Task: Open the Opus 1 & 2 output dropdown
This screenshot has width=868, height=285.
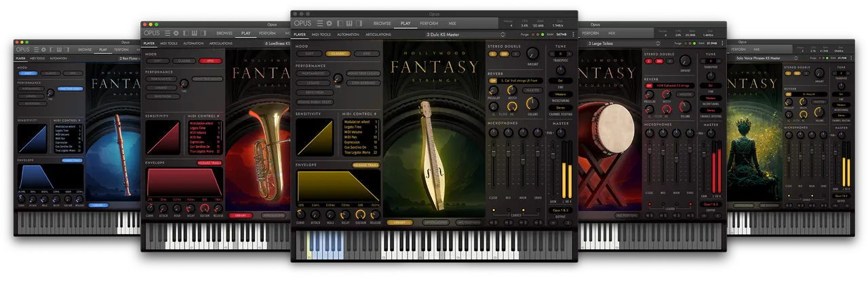Action: click(560, 210)
